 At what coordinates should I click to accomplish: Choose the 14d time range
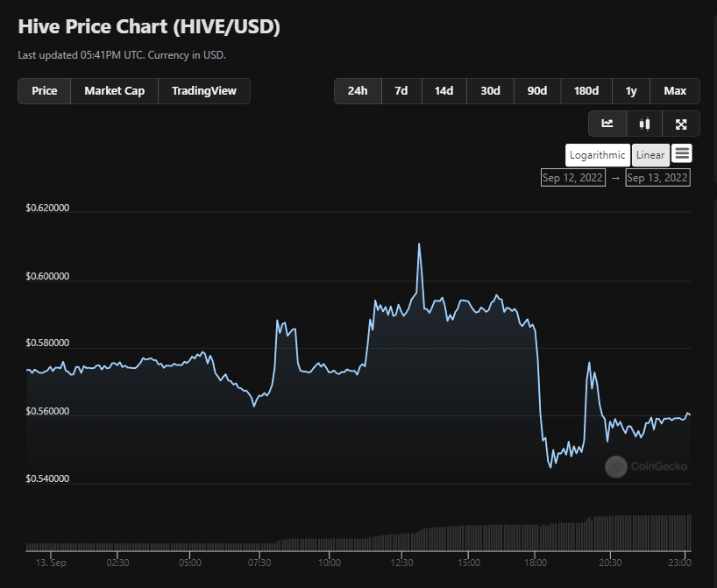pyautogui.click(x=444, y=91)
